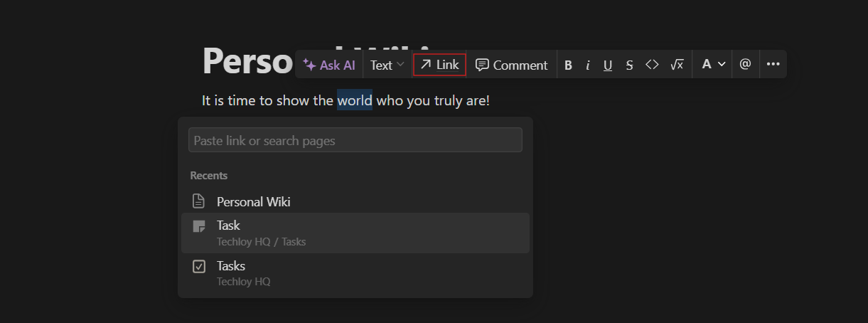Viewport: 868px width, 323px height.
Task: Click the Ask AI sparkle button
Action: coord(329,65)
